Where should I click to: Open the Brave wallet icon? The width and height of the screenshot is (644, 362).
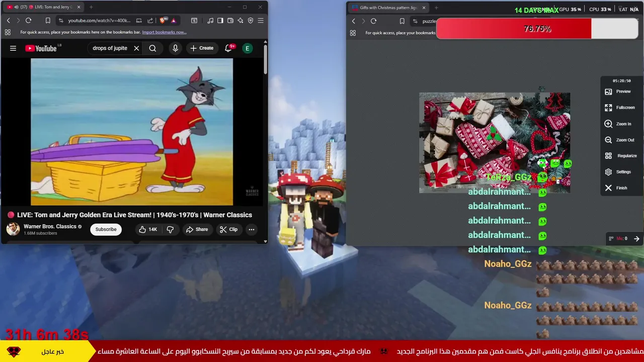(230, 21)
